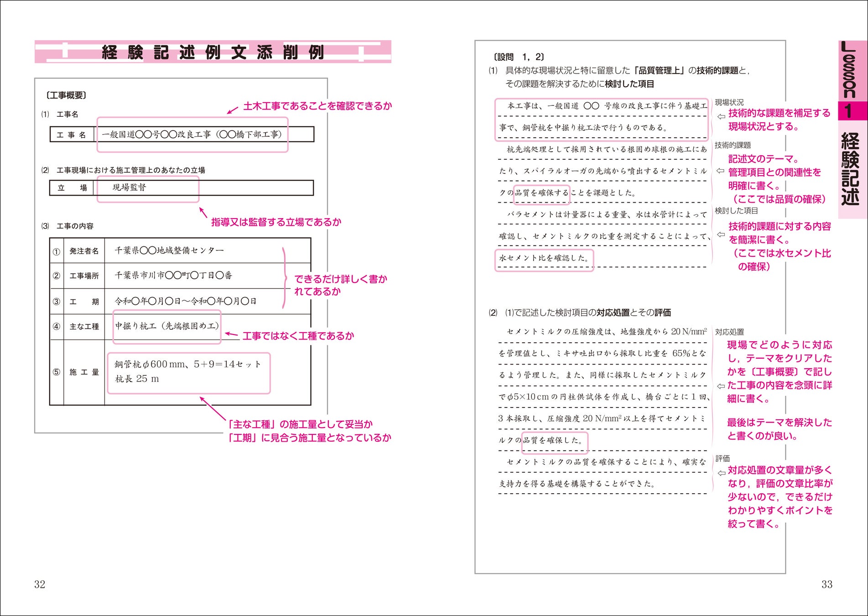Image resolution: width=868 pixels, height=616 pixels.
Task: Select the date range beginning 令和〇年〇月〇日
Action: tap(185, 301)
